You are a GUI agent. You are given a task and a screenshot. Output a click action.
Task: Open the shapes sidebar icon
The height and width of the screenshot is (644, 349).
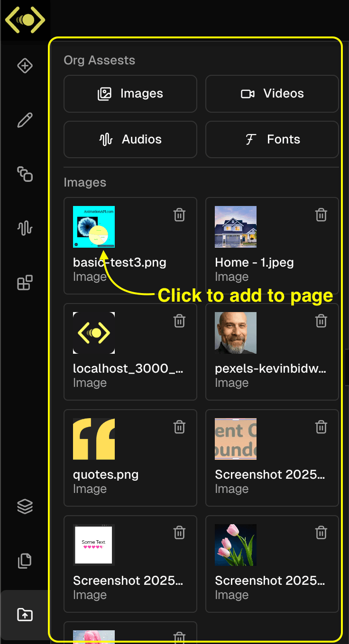click(25, 174)
